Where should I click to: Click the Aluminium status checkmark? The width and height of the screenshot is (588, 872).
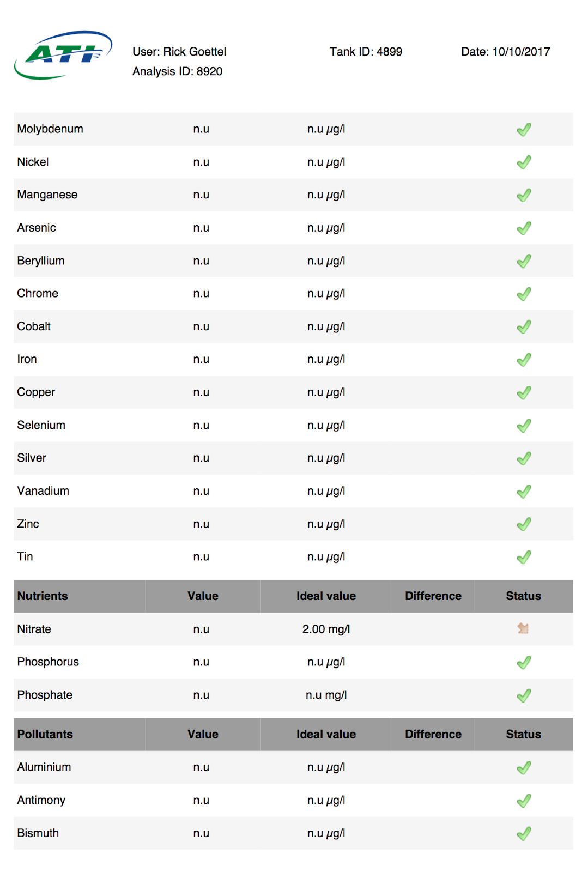click(x=524, y=767)
